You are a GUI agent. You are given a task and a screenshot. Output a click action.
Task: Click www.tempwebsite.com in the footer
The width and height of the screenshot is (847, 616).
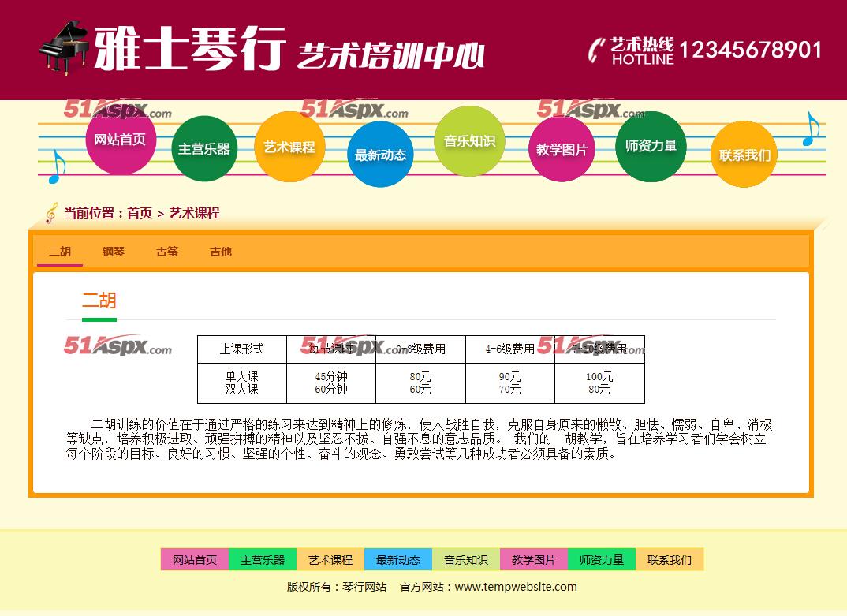[516, 587]
